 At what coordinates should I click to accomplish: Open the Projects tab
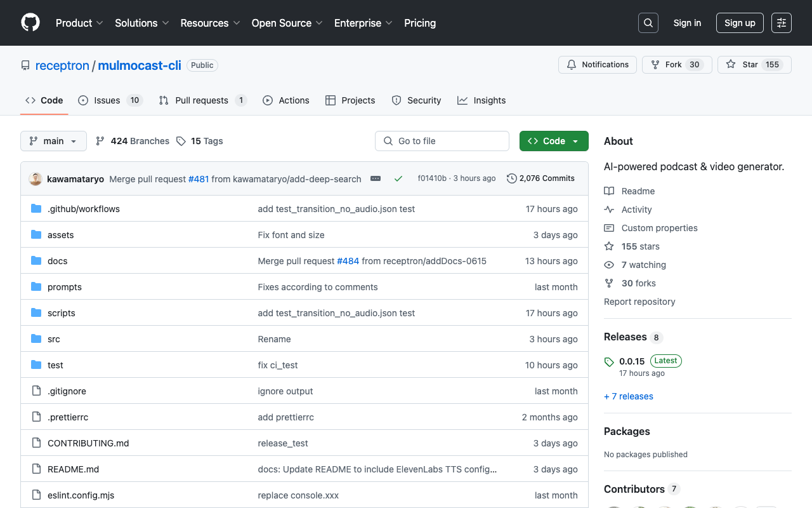(350, 100)
